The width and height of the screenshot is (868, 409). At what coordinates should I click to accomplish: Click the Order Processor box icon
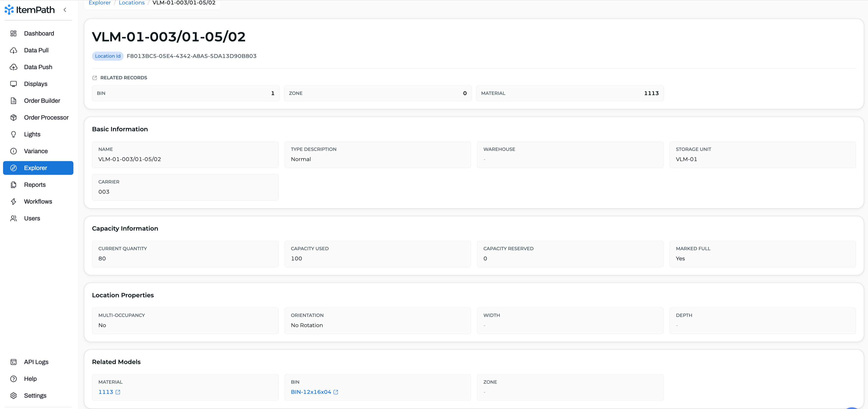pos(14,117)
